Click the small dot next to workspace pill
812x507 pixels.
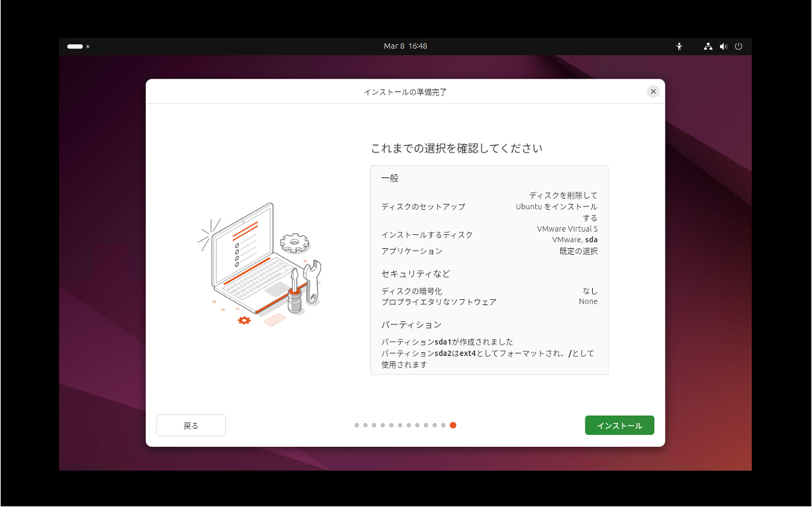point(87,47)
